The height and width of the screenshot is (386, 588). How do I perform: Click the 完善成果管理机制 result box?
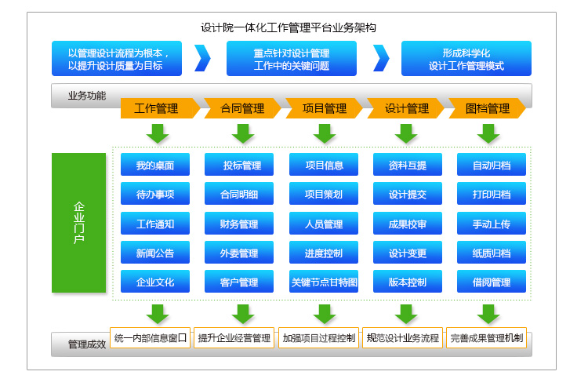point(487,338)
